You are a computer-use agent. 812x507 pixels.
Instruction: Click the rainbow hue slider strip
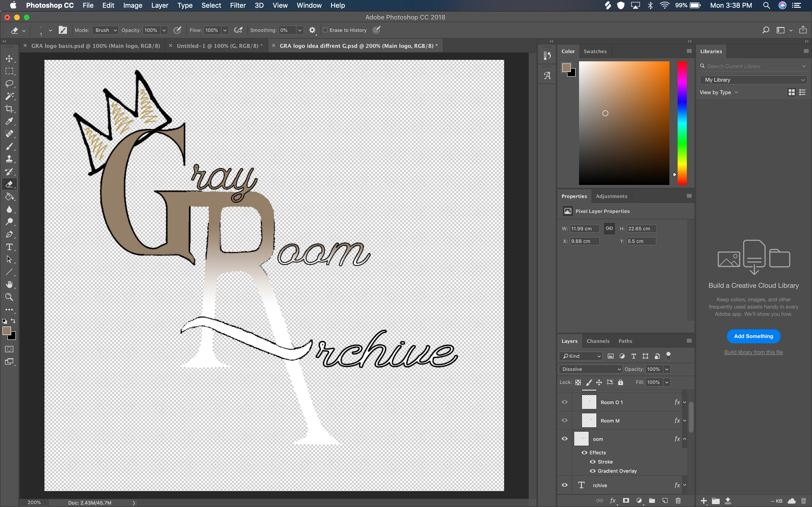point(682,123)
